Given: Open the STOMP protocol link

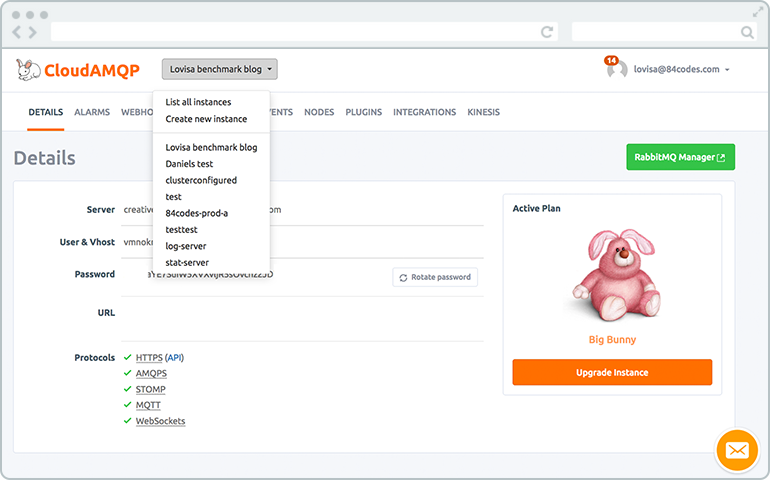Looking at the screenshot, I should pos(150,389).
